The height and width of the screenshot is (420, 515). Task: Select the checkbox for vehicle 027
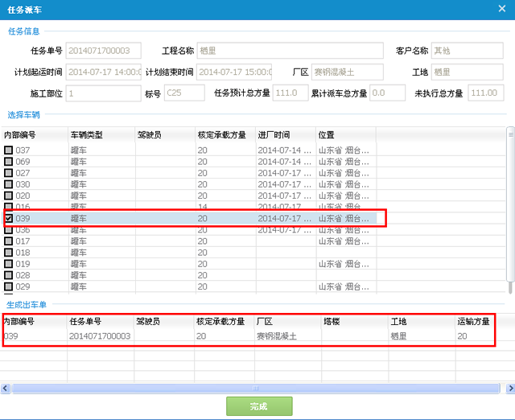(x=8, y=173)
